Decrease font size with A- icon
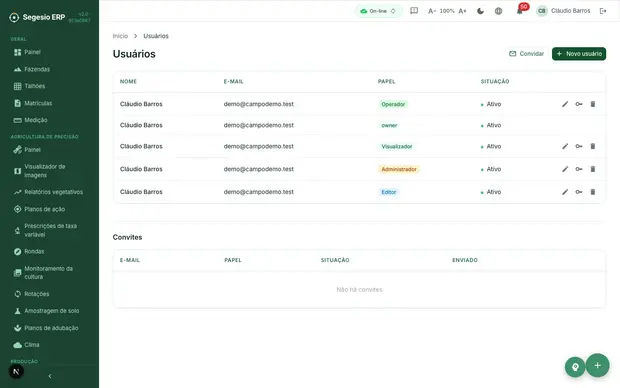The height and width of the screenshot is (388, 620). click(432, 11)
